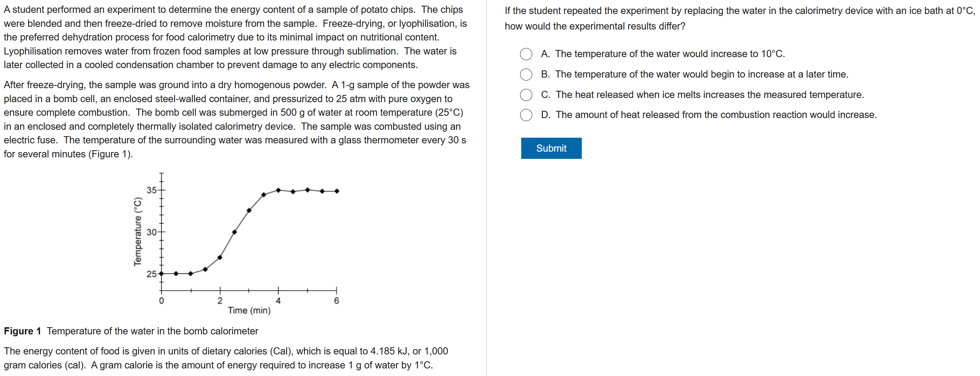Click the "Temperature (°C)" y-axis label
Image resolution: width=980 pixels, height=376 pixels.
click(x=138, y=232)
